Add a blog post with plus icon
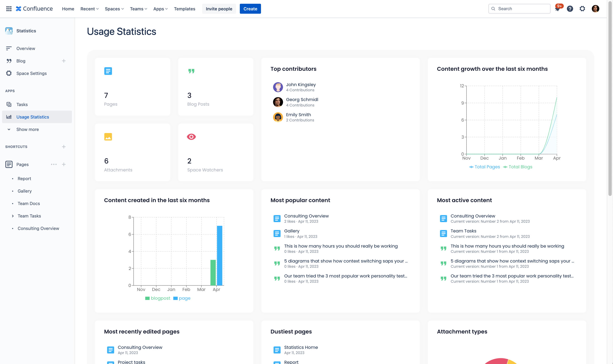The height and width of the screenshot is (364, 613). pos(64,61)
